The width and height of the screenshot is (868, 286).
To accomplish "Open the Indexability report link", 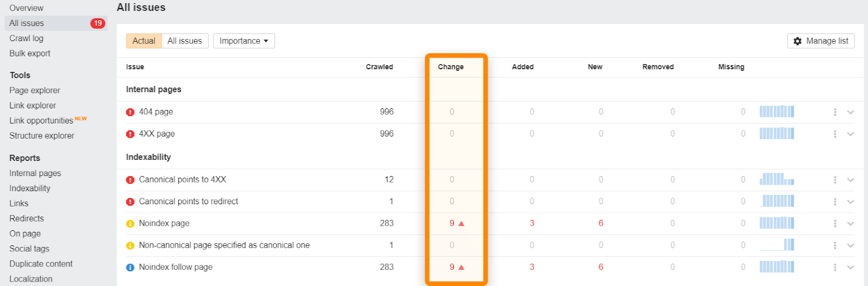I will 30,188.
